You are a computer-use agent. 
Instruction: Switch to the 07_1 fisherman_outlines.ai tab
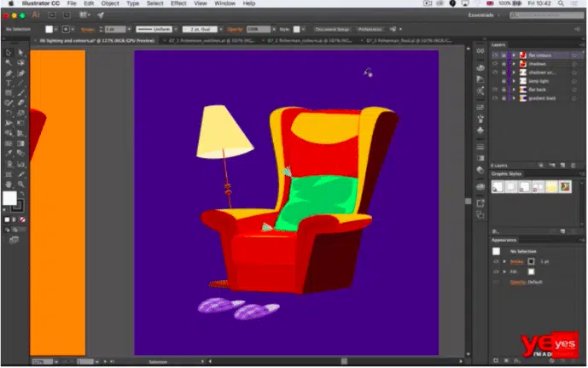pos(212,40)
